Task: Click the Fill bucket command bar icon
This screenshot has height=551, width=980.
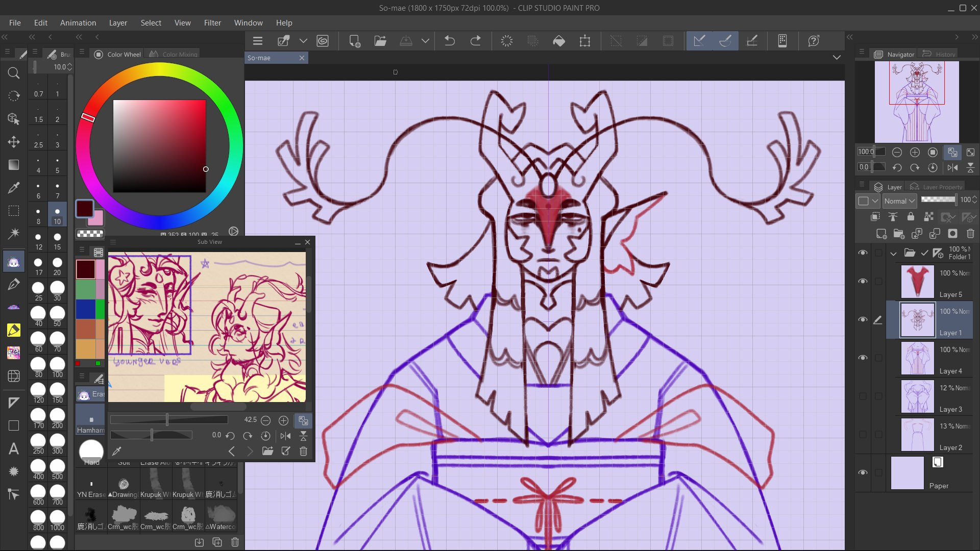Action: point(559,41)
